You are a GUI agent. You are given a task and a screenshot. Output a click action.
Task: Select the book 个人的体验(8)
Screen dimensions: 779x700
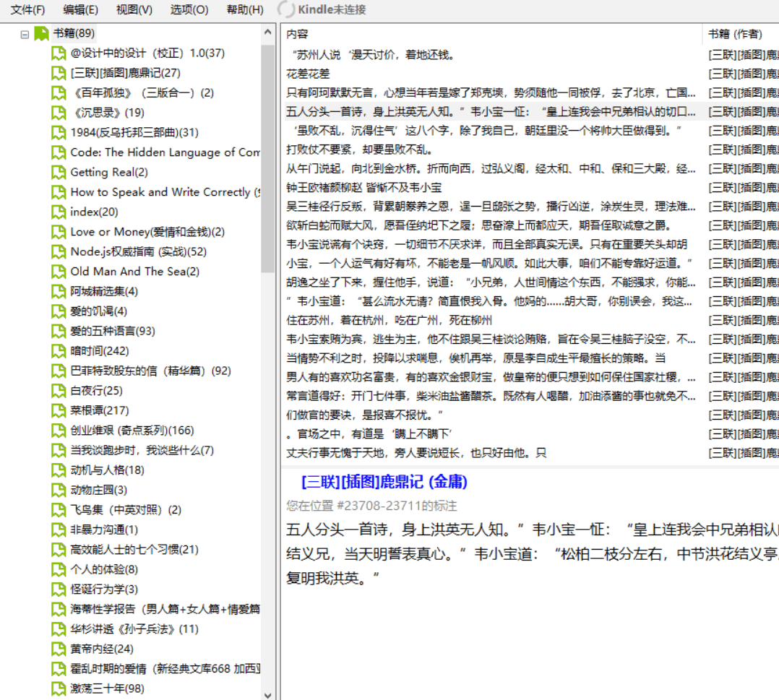coord(104,569)
